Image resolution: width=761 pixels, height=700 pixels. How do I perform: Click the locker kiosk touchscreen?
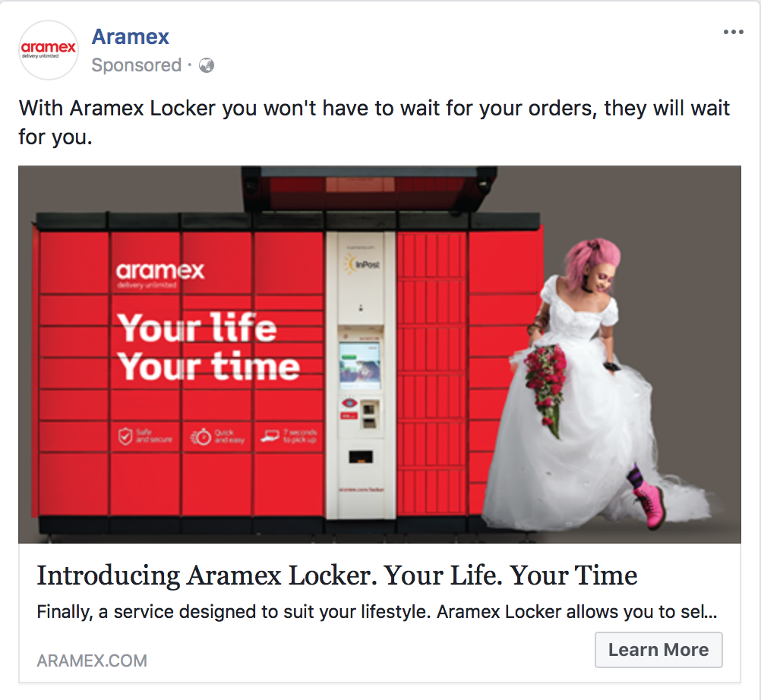pos(360,364)
